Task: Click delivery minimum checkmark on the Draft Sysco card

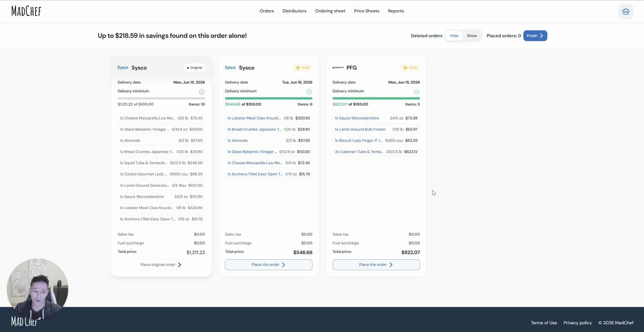Action: 309,92
